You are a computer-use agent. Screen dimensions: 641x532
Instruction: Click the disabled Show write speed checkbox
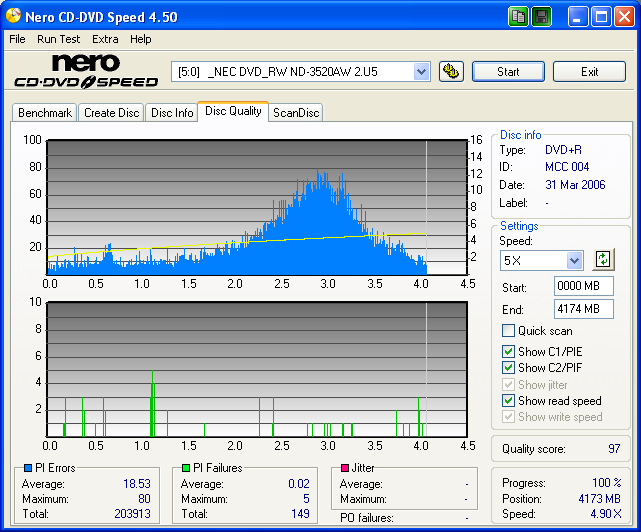click(508, 417)
